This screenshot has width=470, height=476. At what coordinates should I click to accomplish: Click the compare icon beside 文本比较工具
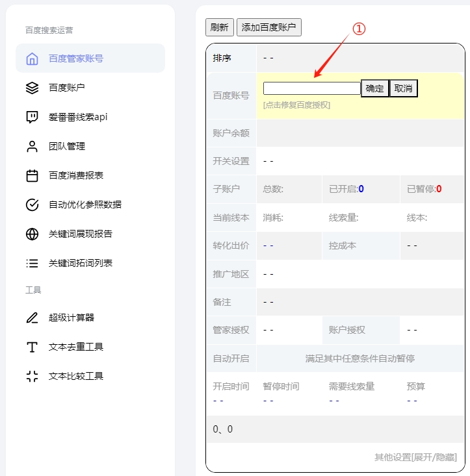[x=32, y=376]
